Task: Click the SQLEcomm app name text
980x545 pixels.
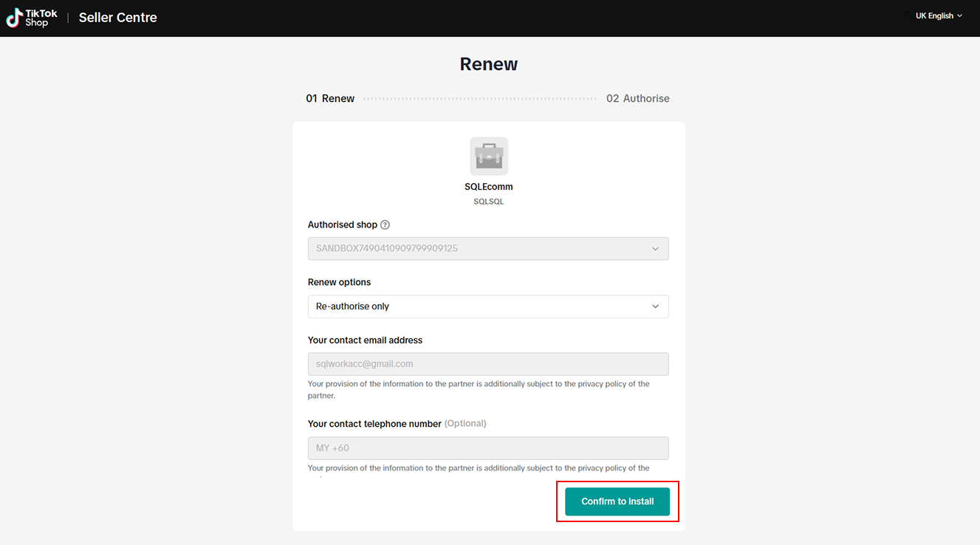Action: click(x=489, y=187)
